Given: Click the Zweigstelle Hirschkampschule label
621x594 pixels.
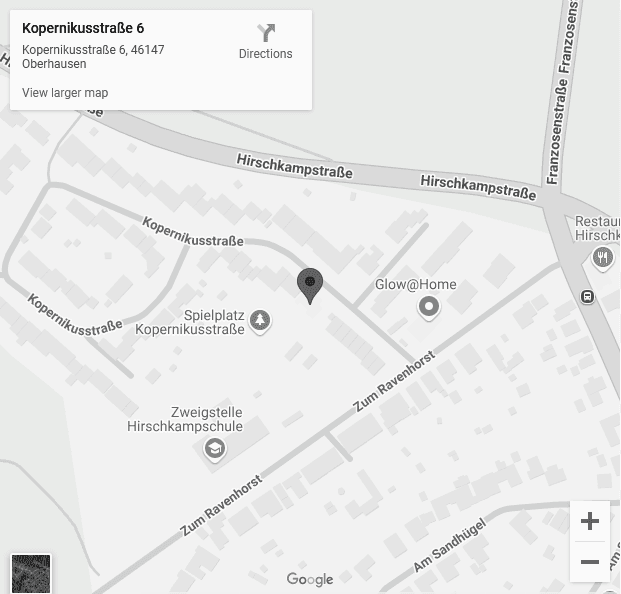Looking at the screenshot, I should pyautogui.click(x=185, y=419).
